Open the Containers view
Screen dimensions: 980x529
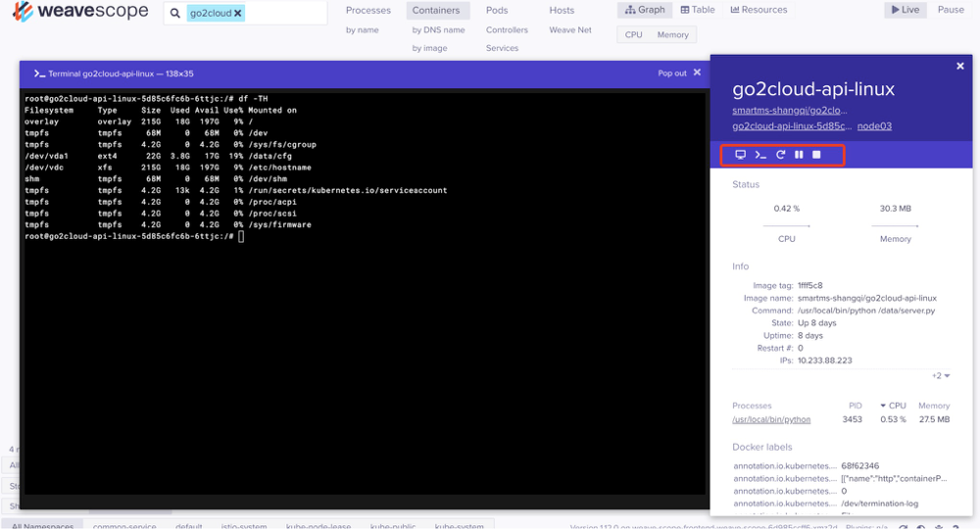[x=436, y=10]
